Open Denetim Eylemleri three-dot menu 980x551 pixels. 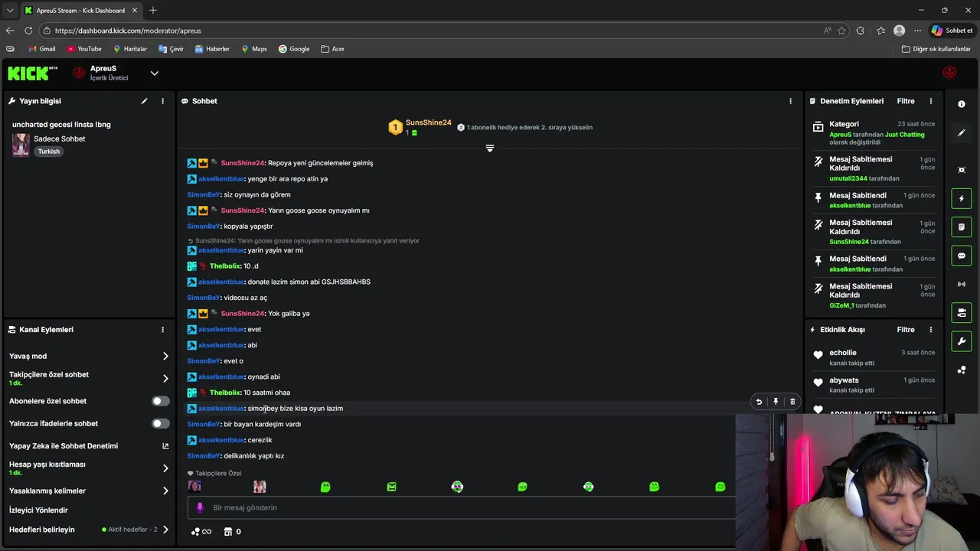pos(931,101)
